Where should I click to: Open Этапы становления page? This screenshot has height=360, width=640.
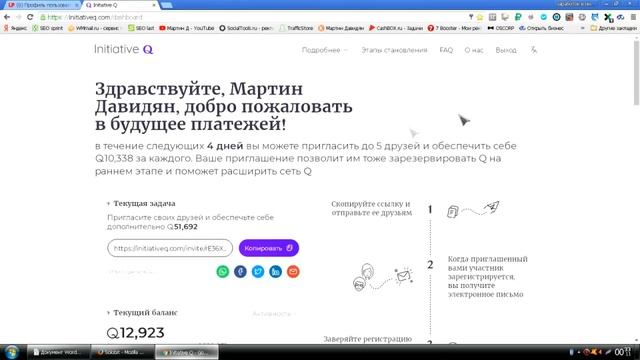coord(394,50)
